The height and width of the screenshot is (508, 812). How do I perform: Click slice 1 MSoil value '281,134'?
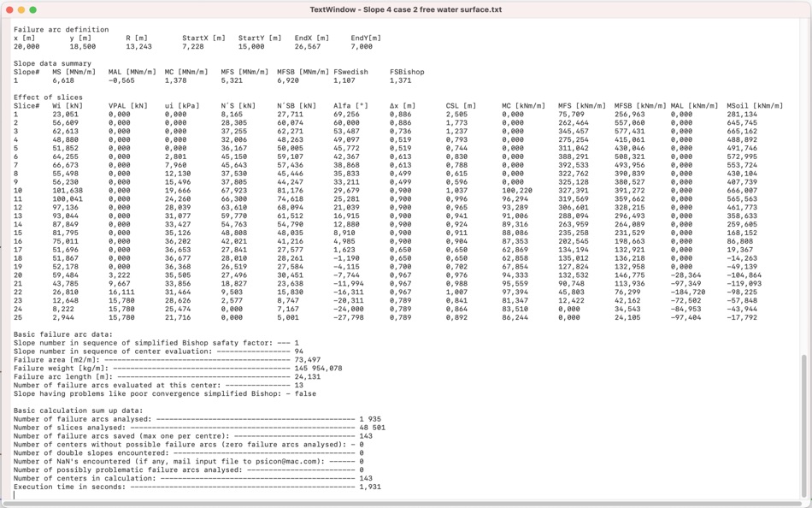click(742, 114)
